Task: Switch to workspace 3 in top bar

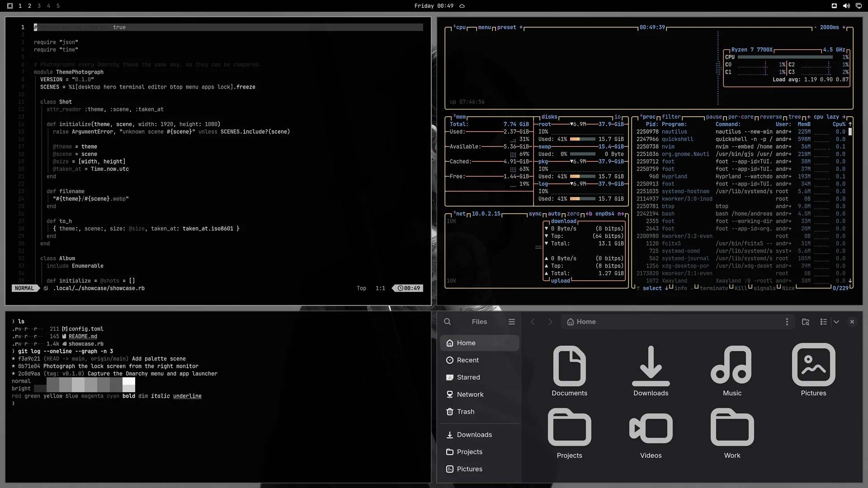Action: point(39,6)
